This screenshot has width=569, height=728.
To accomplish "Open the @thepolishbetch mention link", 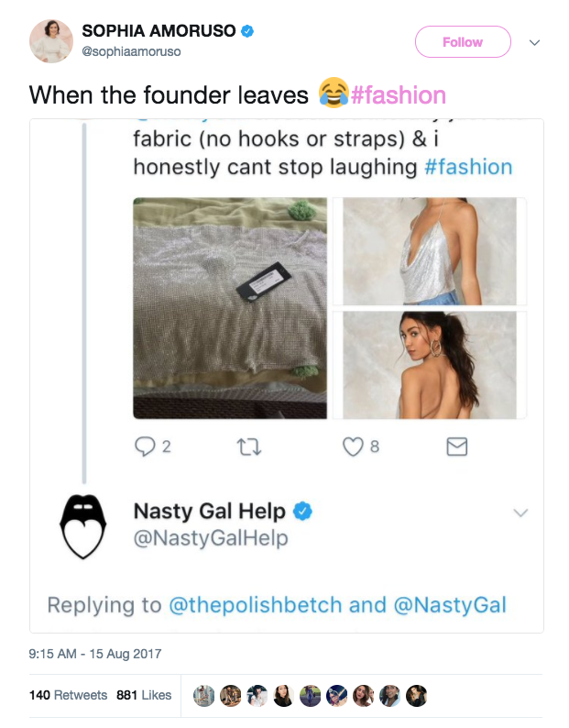I will tap(255, 605).
